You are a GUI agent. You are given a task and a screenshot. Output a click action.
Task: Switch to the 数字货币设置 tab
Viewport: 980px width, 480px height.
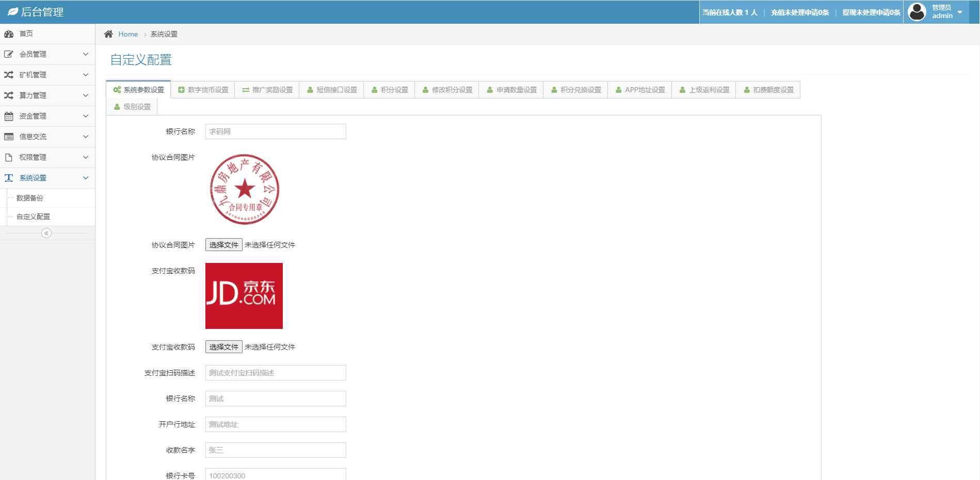pos(203,90)
